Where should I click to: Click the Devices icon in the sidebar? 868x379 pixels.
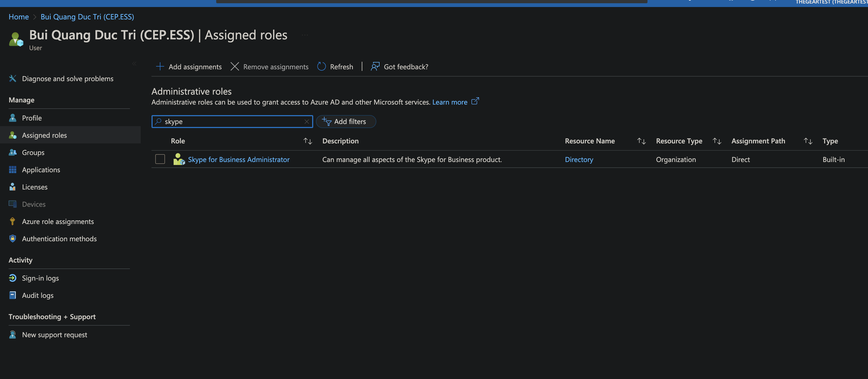[12, 204]
